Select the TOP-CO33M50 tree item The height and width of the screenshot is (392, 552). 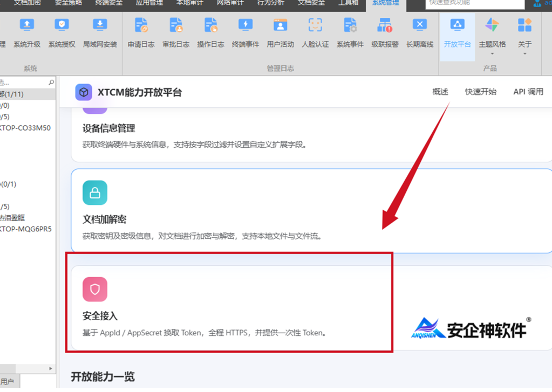[x=25, y=128]
